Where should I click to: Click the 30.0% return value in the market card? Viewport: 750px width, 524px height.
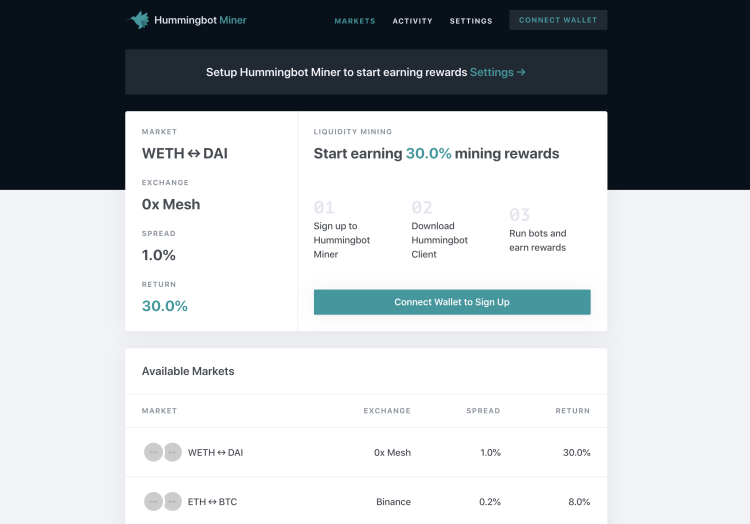coord(165,306)
